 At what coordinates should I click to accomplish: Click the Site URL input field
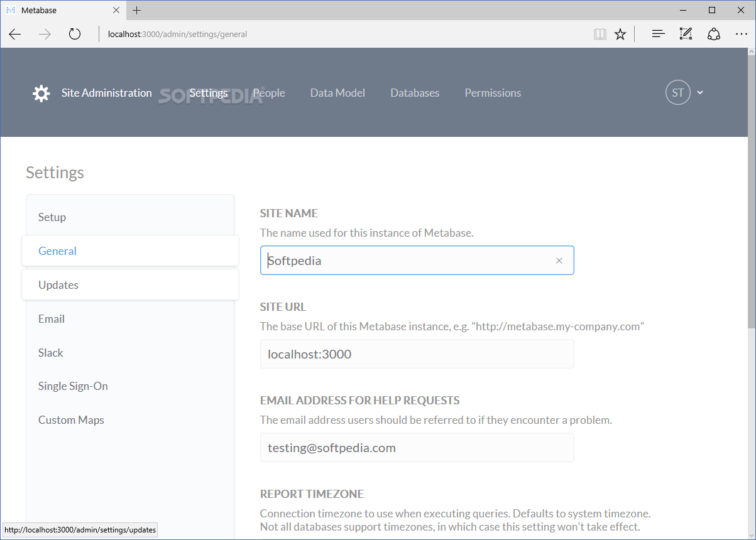[x=417, y=354]
